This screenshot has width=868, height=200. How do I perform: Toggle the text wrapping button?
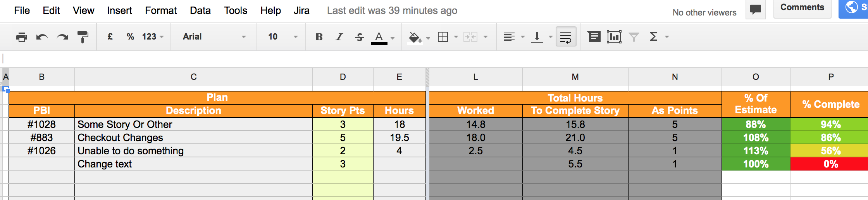(x=566, y=37)
